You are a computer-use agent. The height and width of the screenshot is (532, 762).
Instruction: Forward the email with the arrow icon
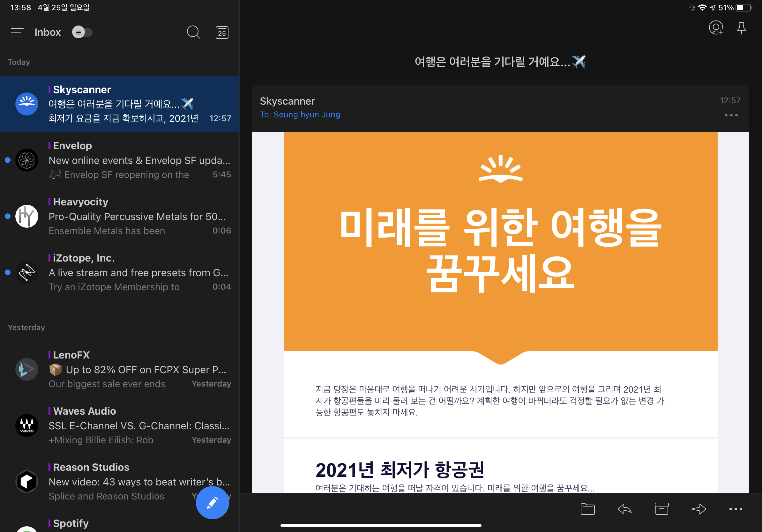click(698, 509)
